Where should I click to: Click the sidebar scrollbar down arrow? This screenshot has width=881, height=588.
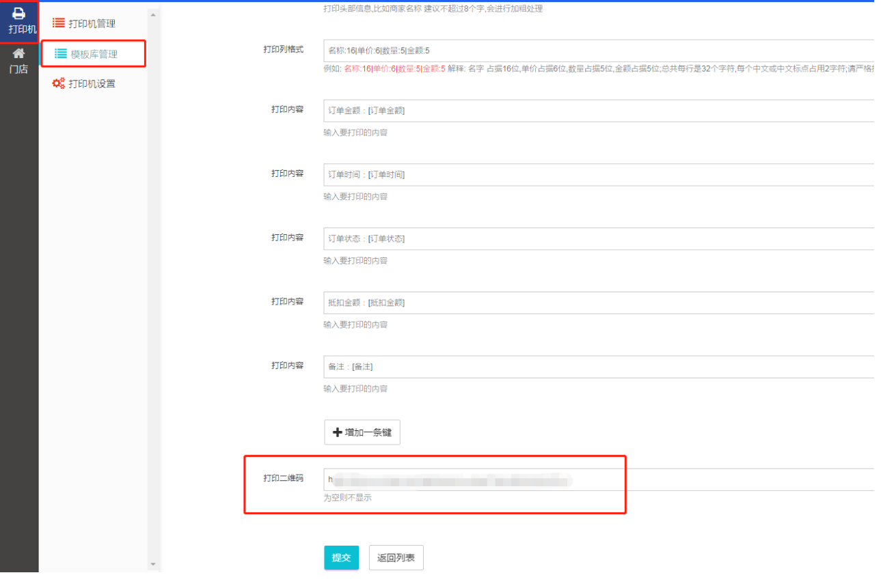tap(153, 564)
